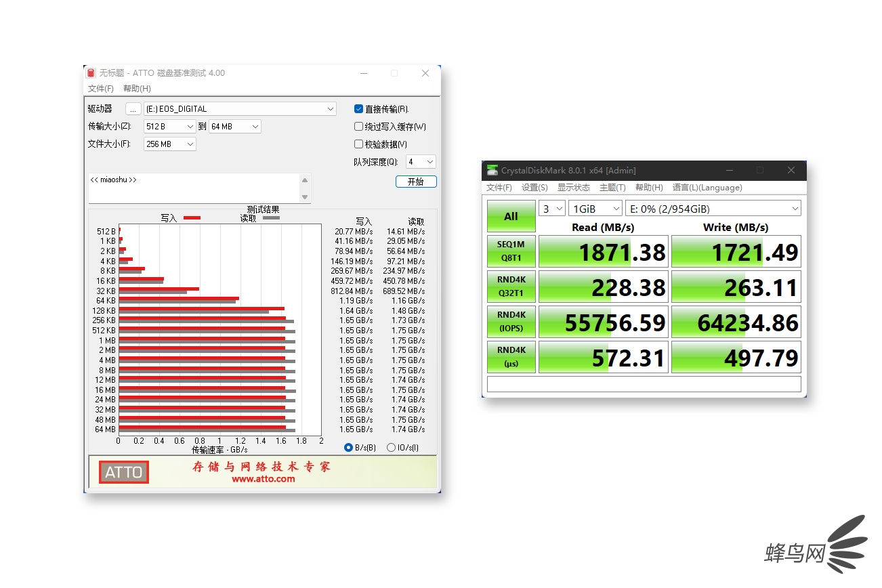Image resolution: width=882 pixels, height=588 pixels.
Task: Close the CrystalDiskMark window
Action: tap(791, 170)
